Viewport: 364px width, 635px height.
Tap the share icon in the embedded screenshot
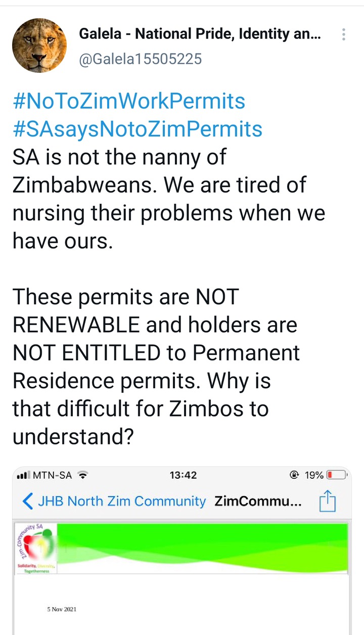click(328, 502)
